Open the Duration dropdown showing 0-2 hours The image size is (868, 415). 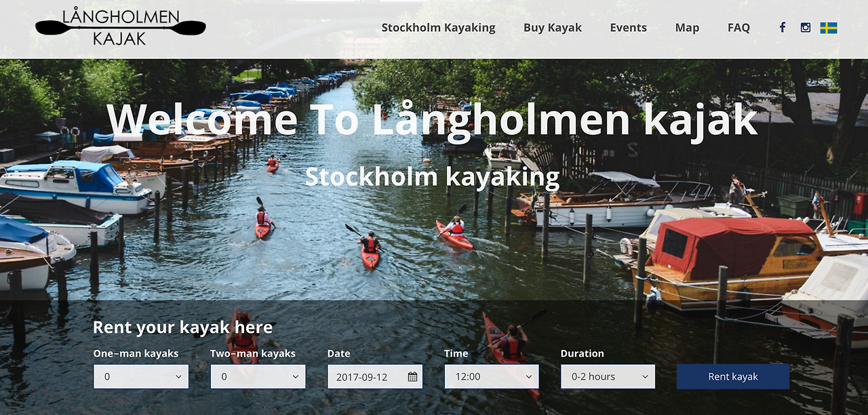608,377
